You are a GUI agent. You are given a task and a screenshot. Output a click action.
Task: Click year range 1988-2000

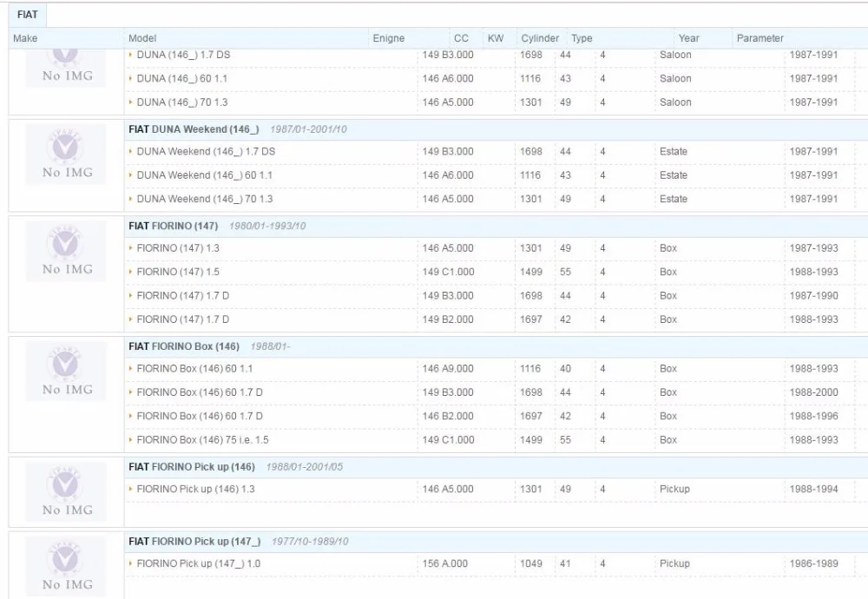tap(814, 392)
